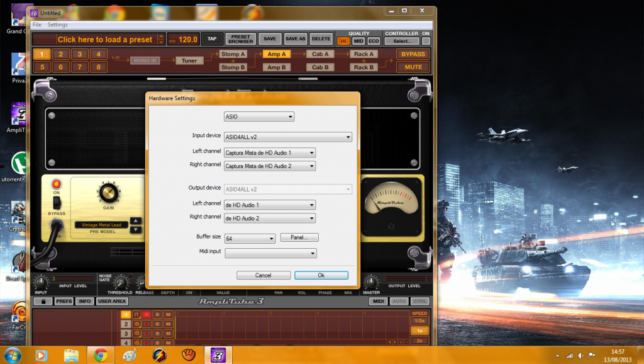
Task: Open the driver type ASIO dropdown
Action: tap(258, 117)
